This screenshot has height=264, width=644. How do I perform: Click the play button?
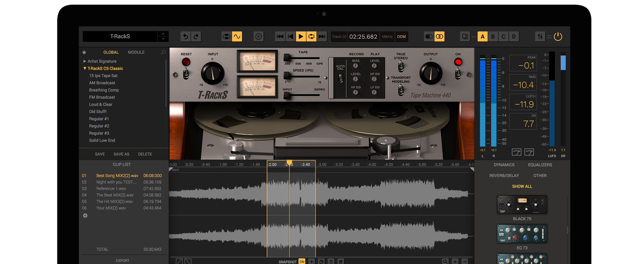click(x=301, y=37)
